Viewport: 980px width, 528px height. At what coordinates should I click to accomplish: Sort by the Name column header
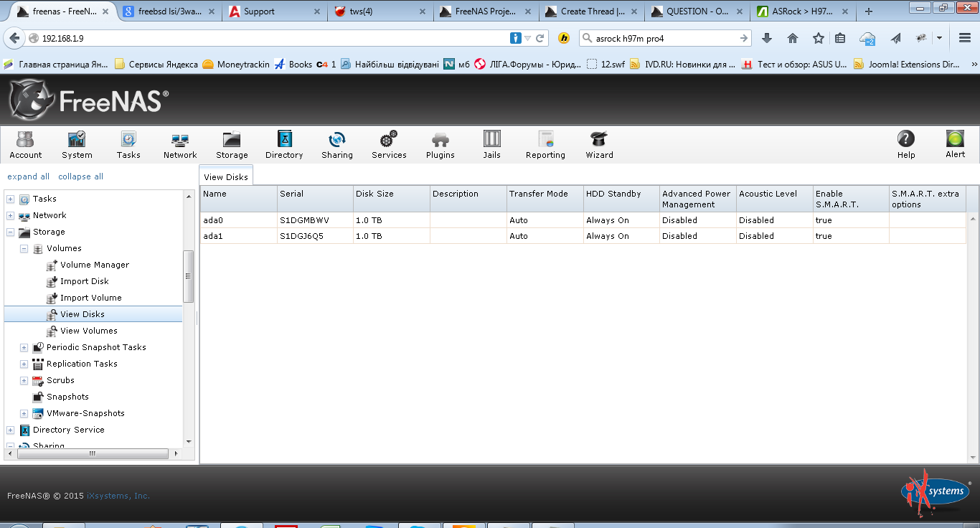pyautogui.click(x=238, y=199)
